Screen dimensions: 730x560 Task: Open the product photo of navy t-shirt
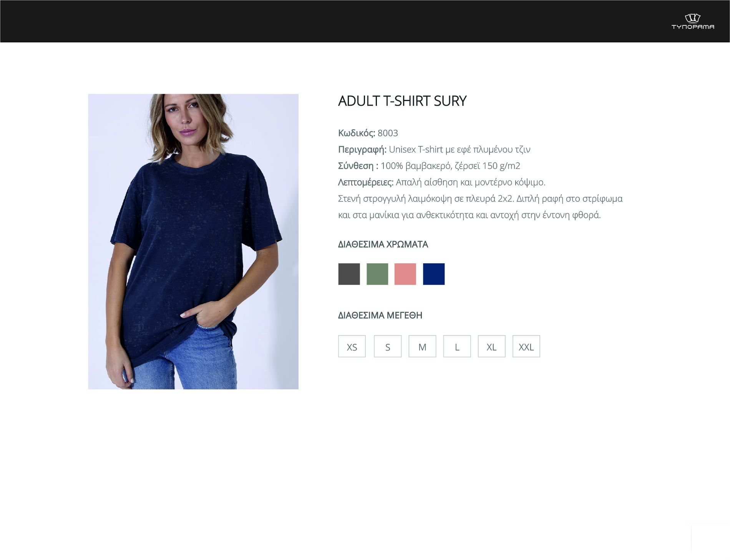point(193,241)
